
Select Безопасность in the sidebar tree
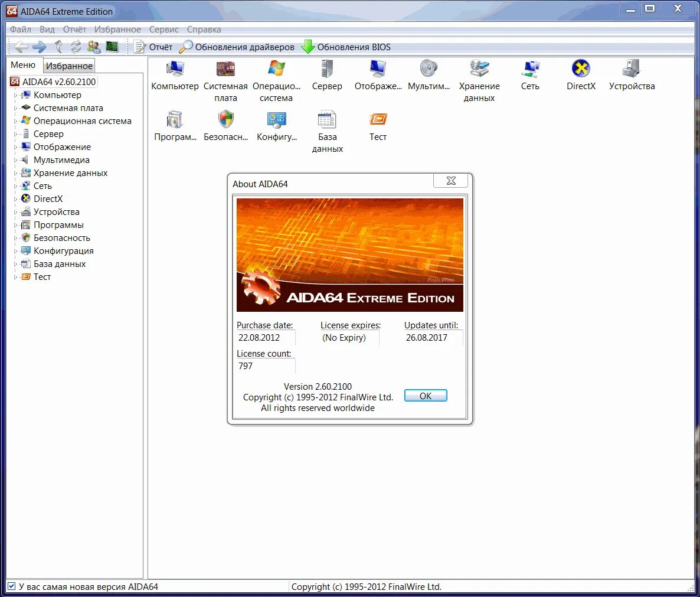point(61,238)
